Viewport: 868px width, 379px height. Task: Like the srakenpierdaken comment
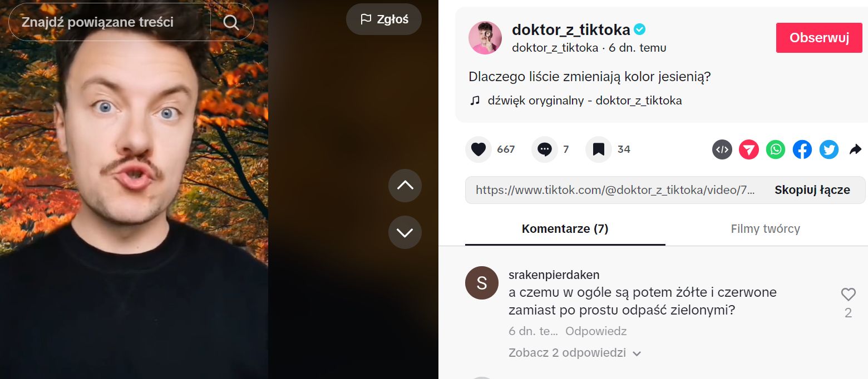point(848,295)
